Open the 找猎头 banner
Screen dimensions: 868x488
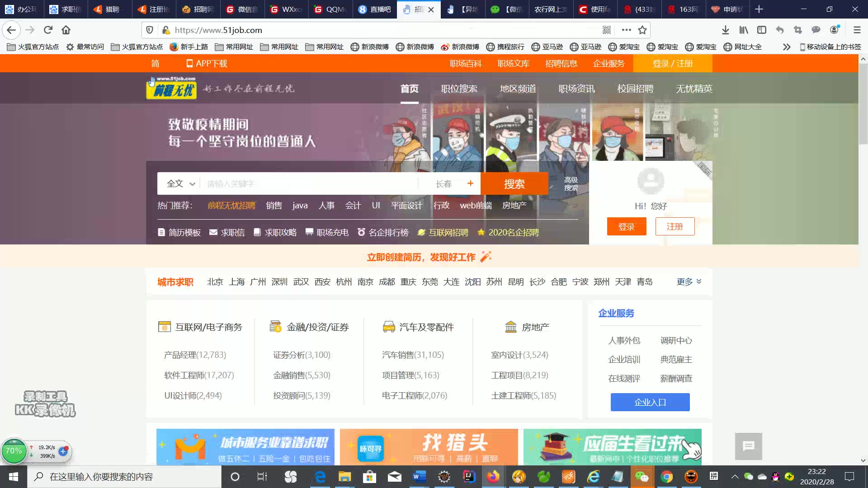429,447
